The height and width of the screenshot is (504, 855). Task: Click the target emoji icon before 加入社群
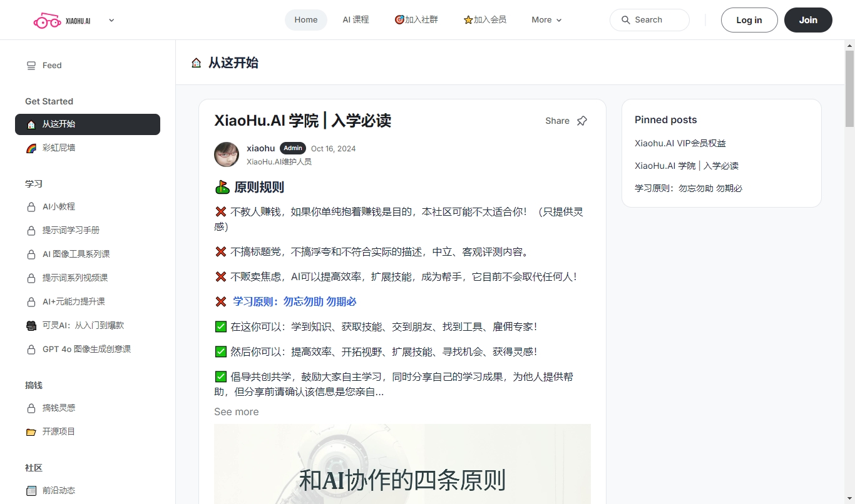coord(399,20)
